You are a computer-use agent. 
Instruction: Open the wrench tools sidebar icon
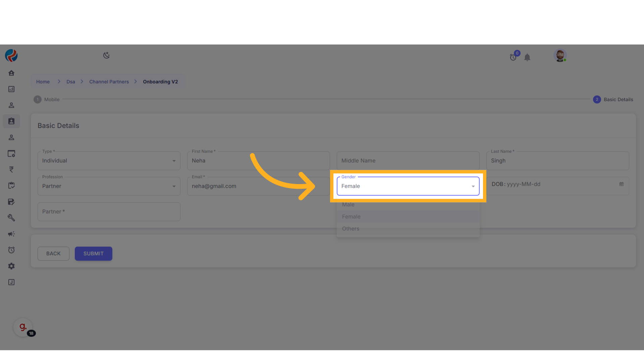point(11,218)
